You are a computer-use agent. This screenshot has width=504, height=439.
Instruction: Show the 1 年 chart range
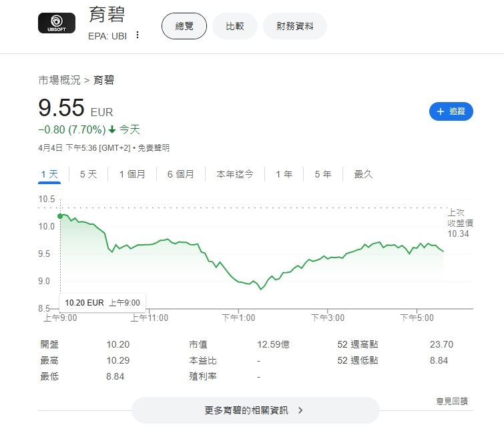(284, 174)
